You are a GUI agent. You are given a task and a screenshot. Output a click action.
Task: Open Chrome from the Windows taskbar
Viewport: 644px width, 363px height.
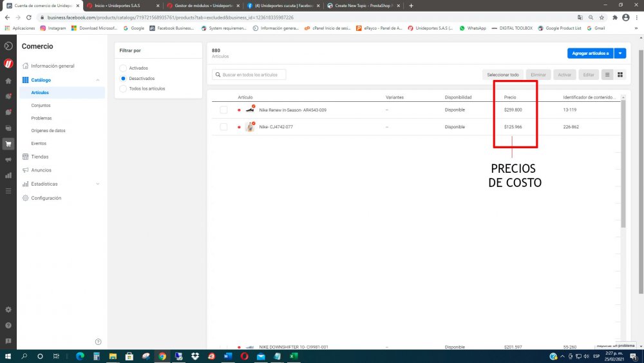click(x=162, y=356)
